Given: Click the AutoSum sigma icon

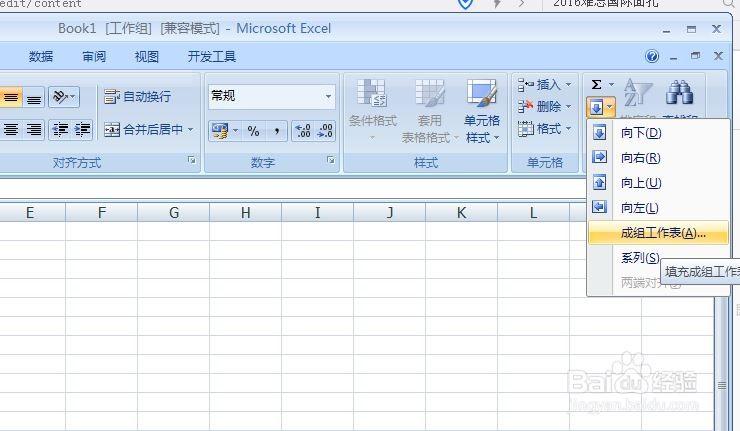Looking at the screenshot, I should pos(597,85).
